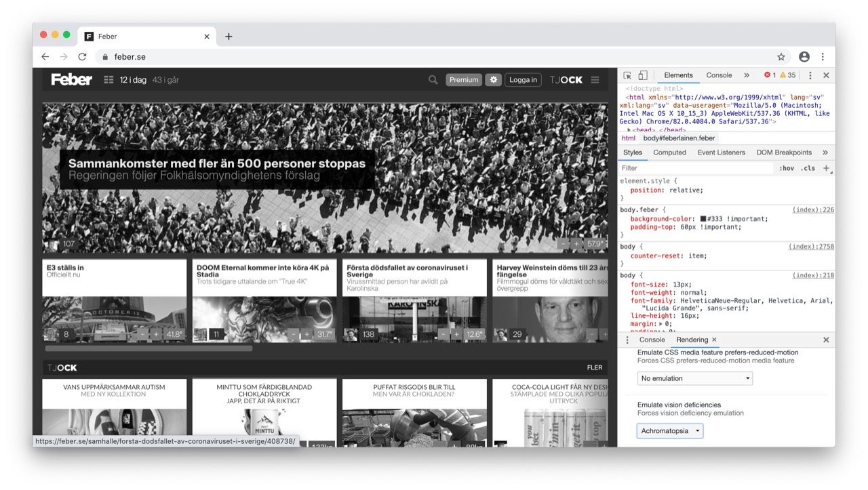
Task: Toggle DevTools device toolbar
Action: point(643,76)
